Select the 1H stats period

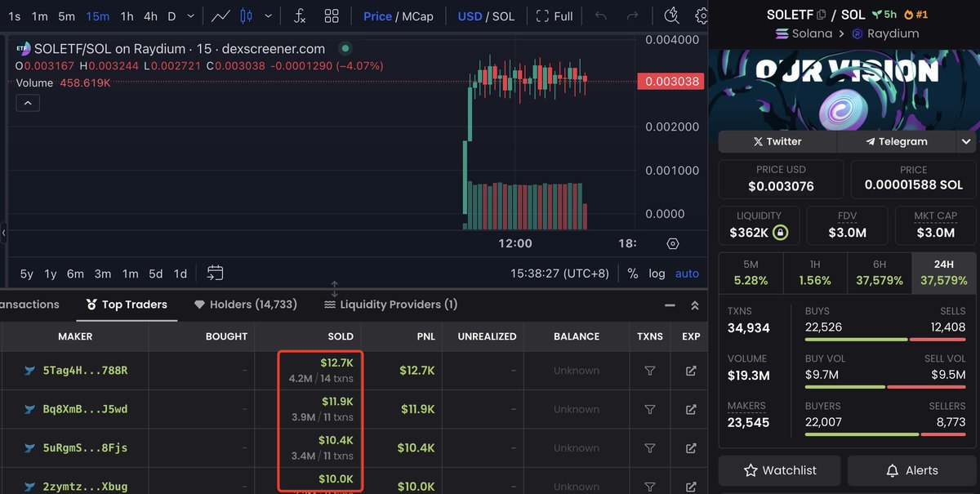(815, 273)
